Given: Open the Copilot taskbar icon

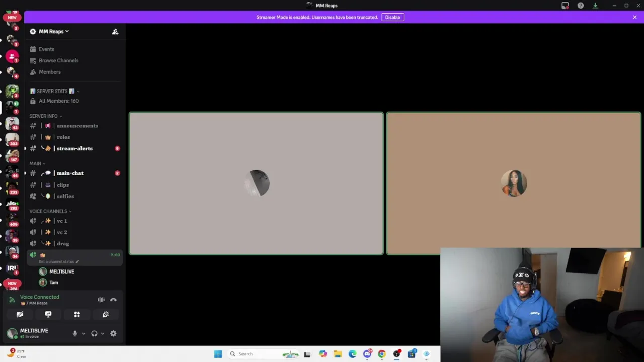Looking at the screenshot, I should click(323, 354).
